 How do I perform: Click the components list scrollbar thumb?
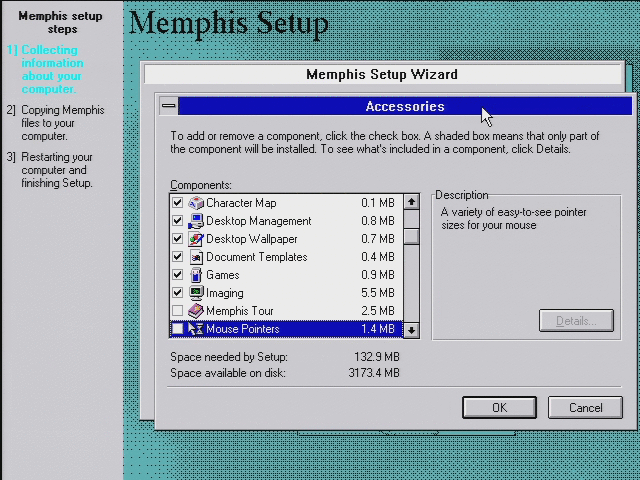pos(411,237)
